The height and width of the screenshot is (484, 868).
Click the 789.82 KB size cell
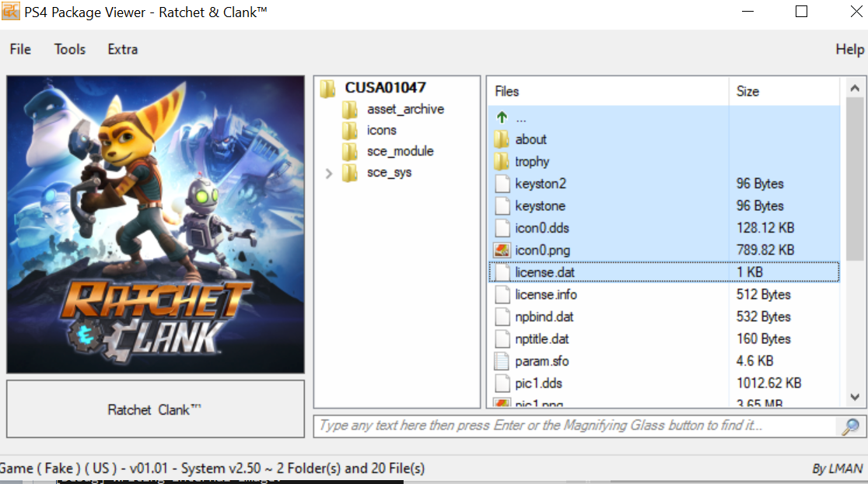(x=765, y=250)
